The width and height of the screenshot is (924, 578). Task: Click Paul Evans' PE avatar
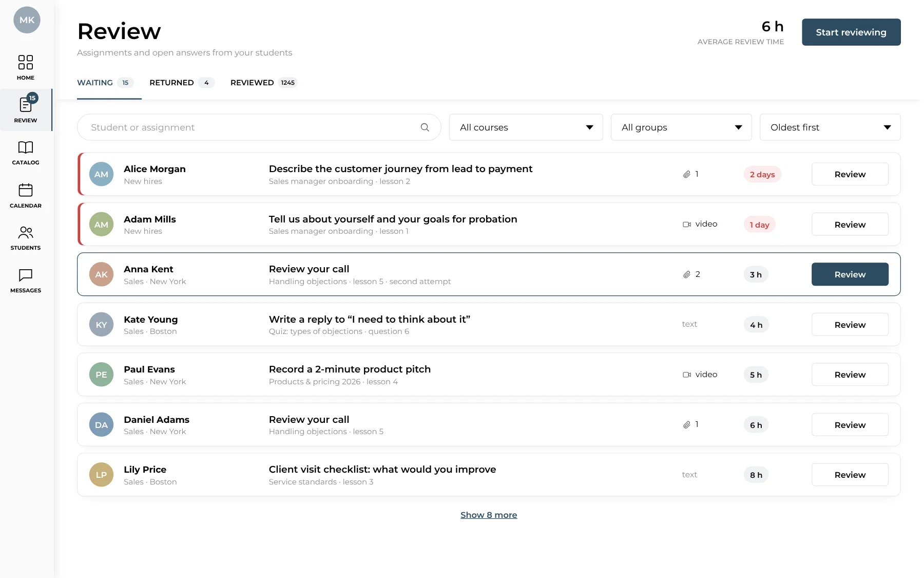[x=101, y=375]
